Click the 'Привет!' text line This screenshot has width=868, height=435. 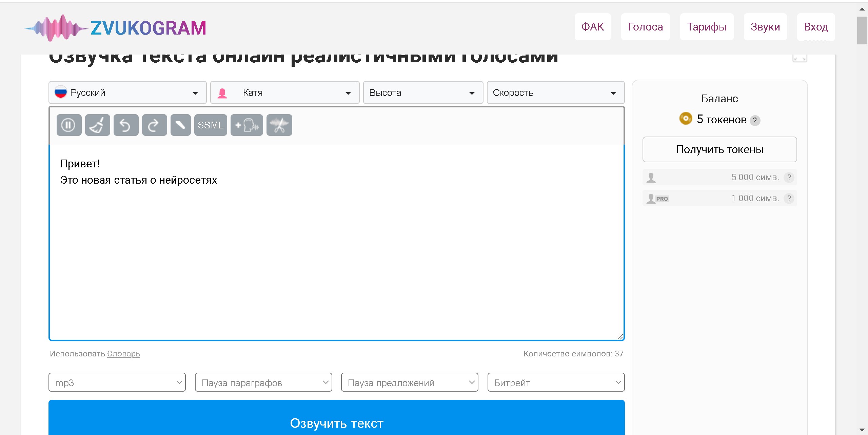(80, 164)
